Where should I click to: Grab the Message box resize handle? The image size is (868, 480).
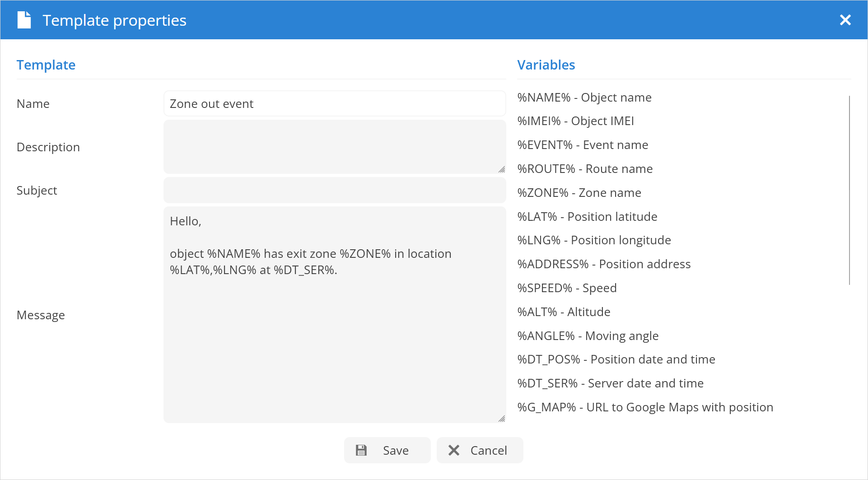(501, 419)
